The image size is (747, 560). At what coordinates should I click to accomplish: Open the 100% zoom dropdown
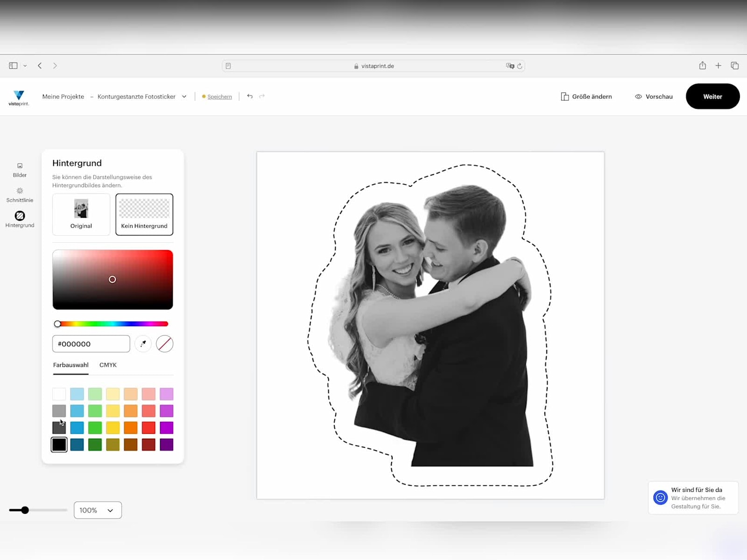pyautogui.click(x=98, y=510)
